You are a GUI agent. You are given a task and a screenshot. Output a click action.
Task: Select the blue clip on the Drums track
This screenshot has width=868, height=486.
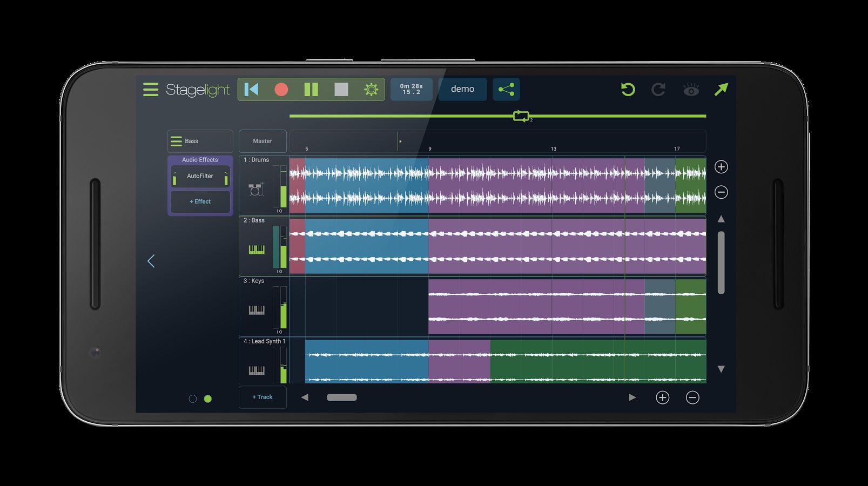tap(367, 185)
